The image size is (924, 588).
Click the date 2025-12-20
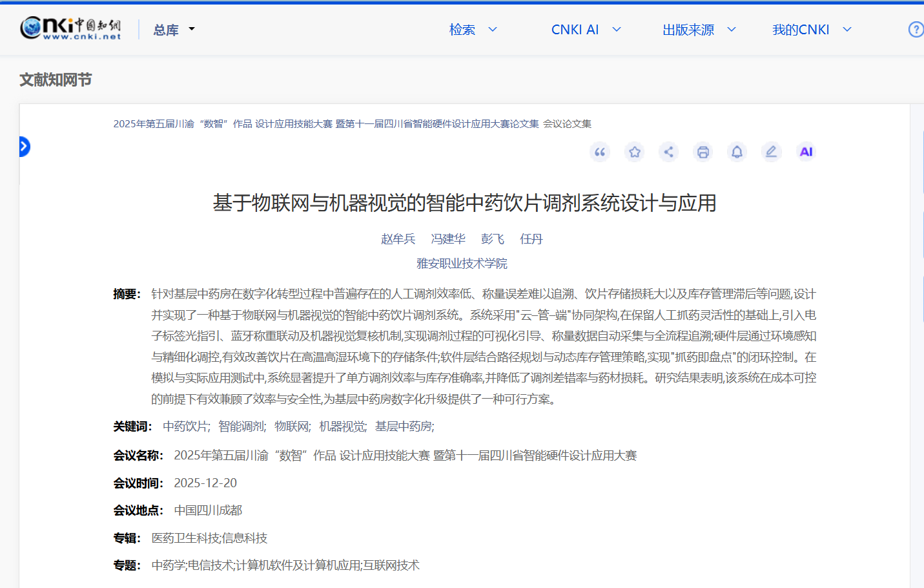click(205, 483)
